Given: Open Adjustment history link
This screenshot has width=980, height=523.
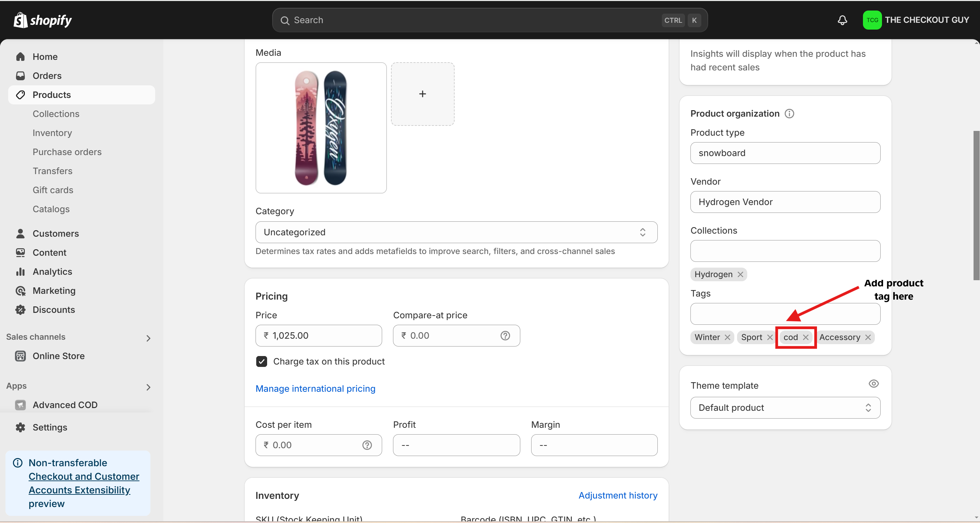Looking at the screenshot, I should 618,496.
